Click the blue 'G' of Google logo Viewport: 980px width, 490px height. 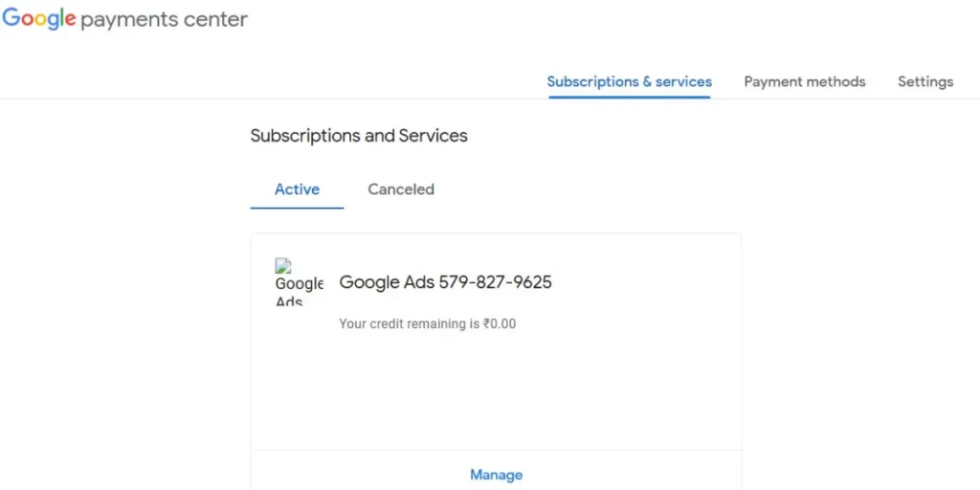tap(11, 19)
